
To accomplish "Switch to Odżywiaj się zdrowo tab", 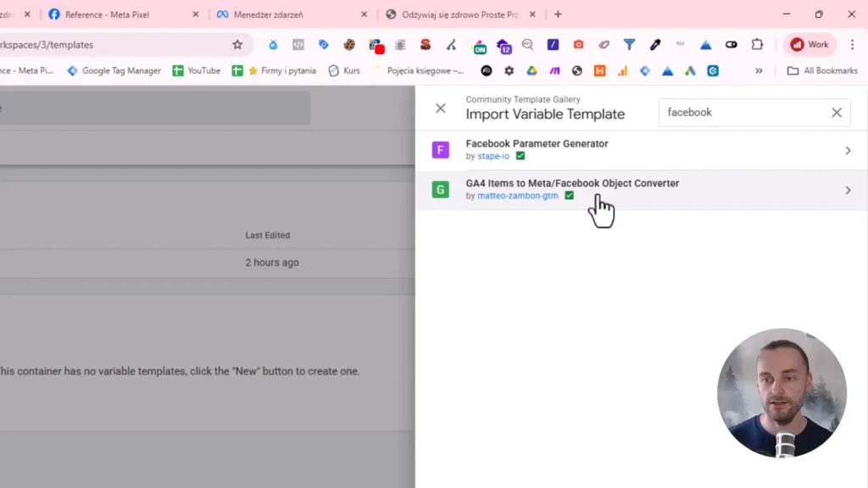I will 459,14.
